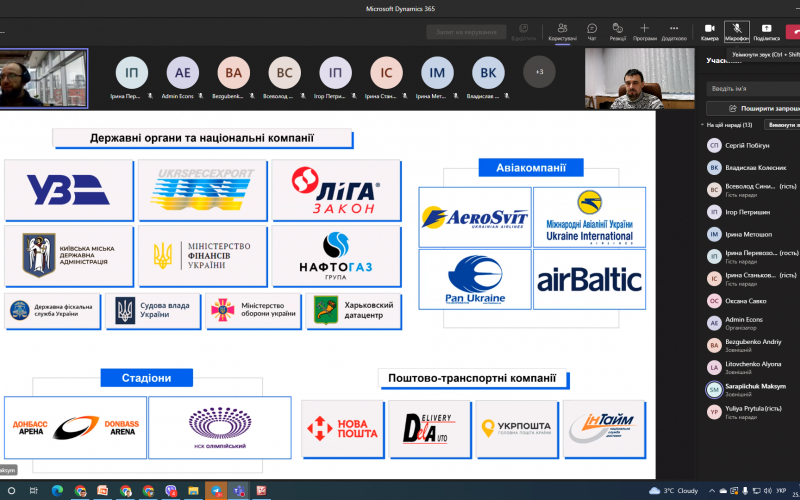Open Програми apps button in toolbar
The height and width of the screenshot is (500, 800).
click(644, 32)
